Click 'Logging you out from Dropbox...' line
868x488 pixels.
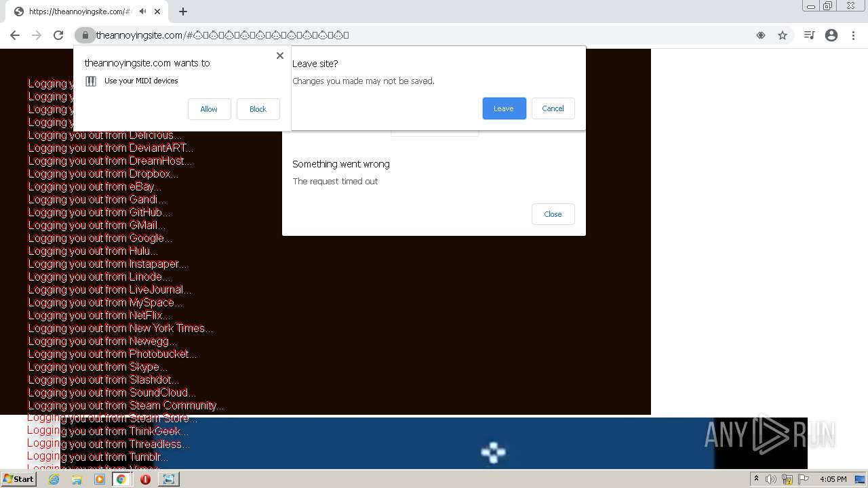coord(103,174)
